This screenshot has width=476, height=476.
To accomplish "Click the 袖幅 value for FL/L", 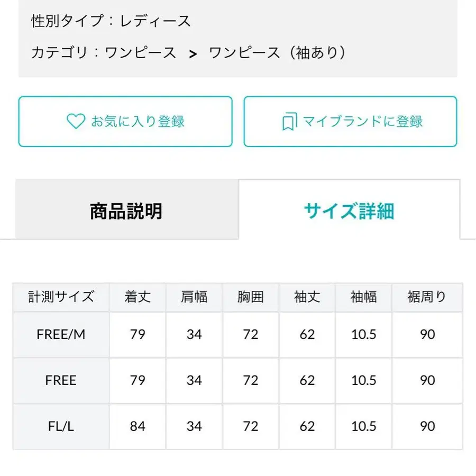I will (x=363, y=426).
